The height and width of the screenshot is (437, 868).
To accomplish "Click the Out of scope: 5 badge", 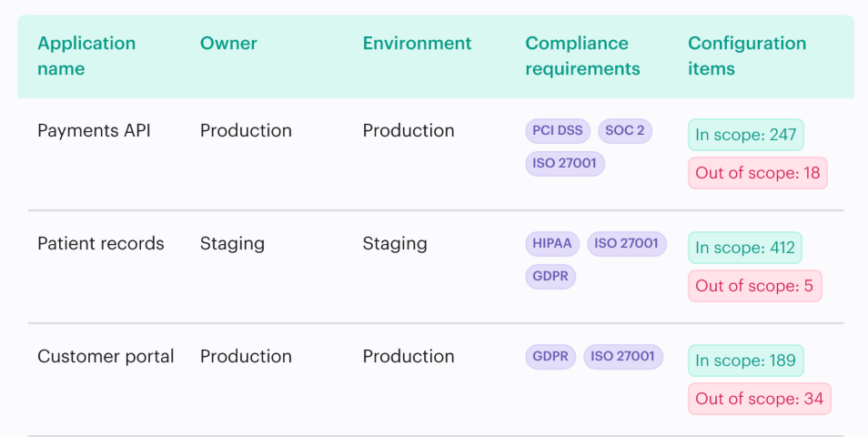I will point(754,286).
